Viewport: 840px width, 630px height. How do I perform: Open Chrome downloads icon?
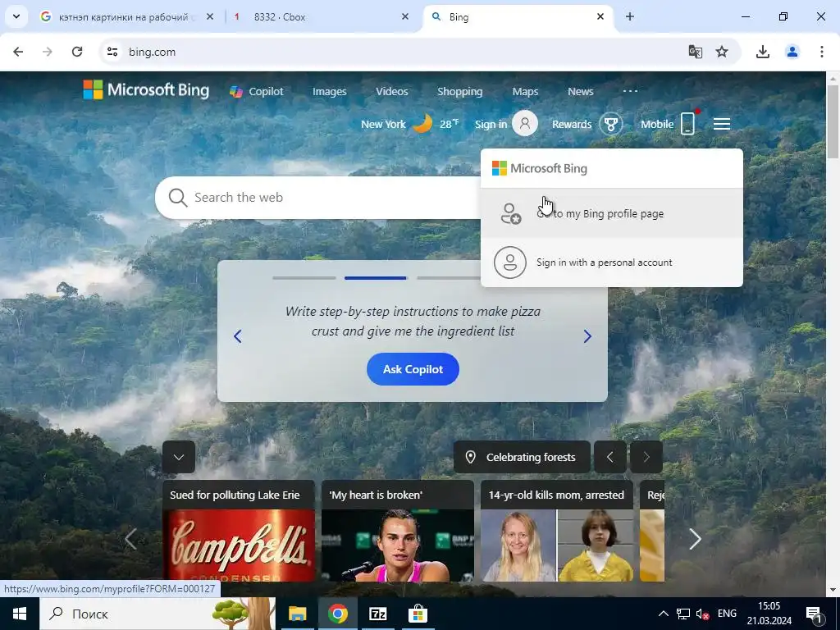click(x=763, y=52)
